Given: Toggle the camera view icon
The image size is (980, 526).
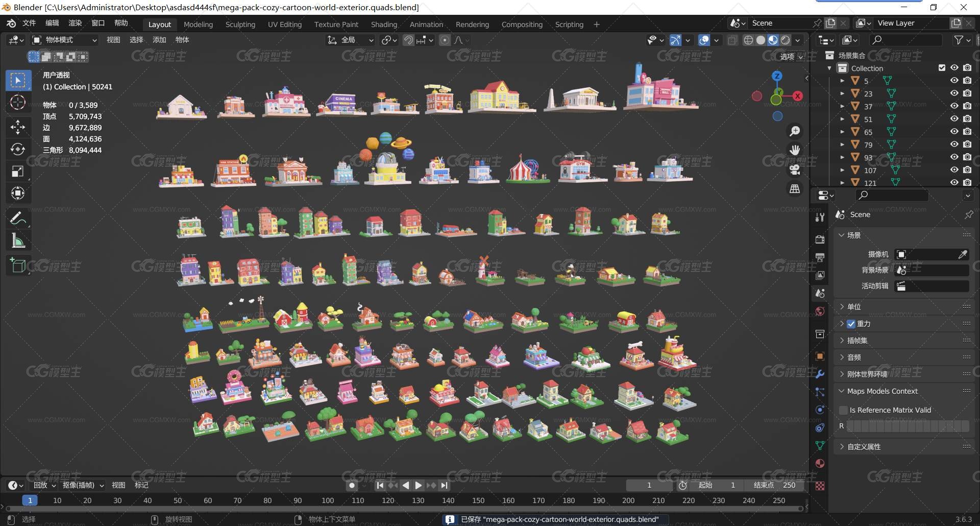Looking at the screenshot, I should (795, 170).
